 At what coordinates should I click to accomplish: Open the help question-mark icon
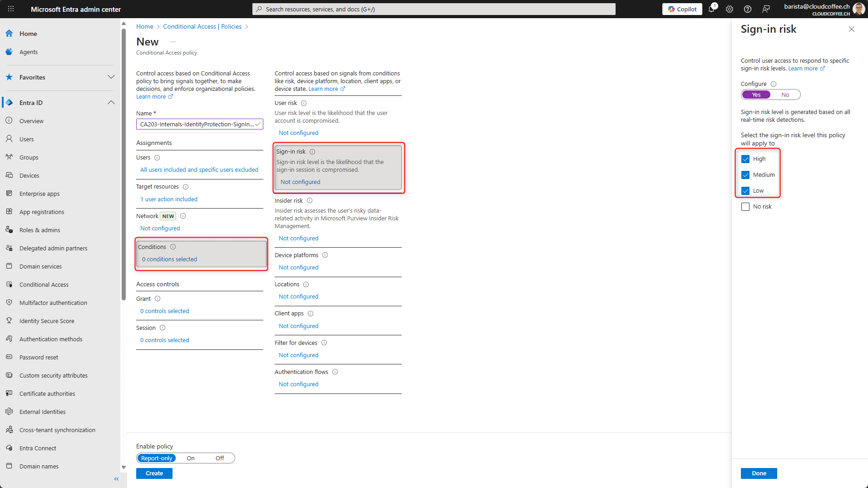click(748, 9)
